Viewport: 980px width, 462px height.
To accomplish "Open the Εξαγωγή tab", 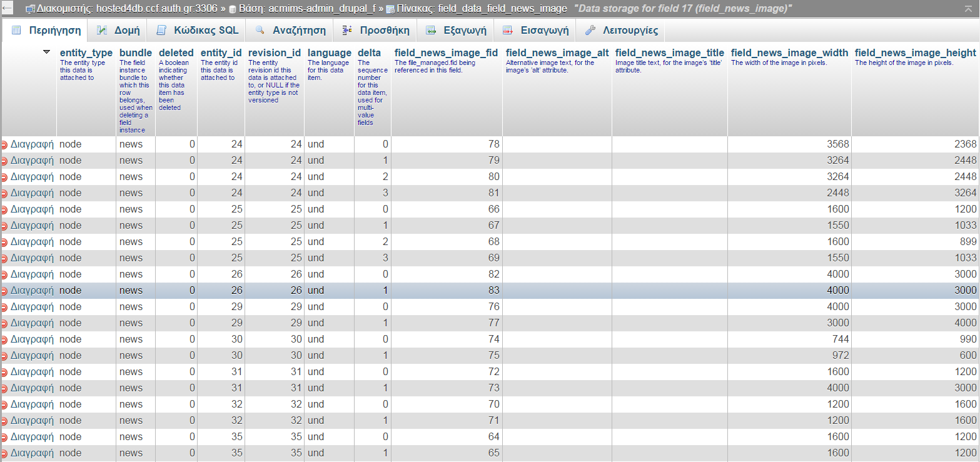I will pyautogui.click(x=455, y=30).
